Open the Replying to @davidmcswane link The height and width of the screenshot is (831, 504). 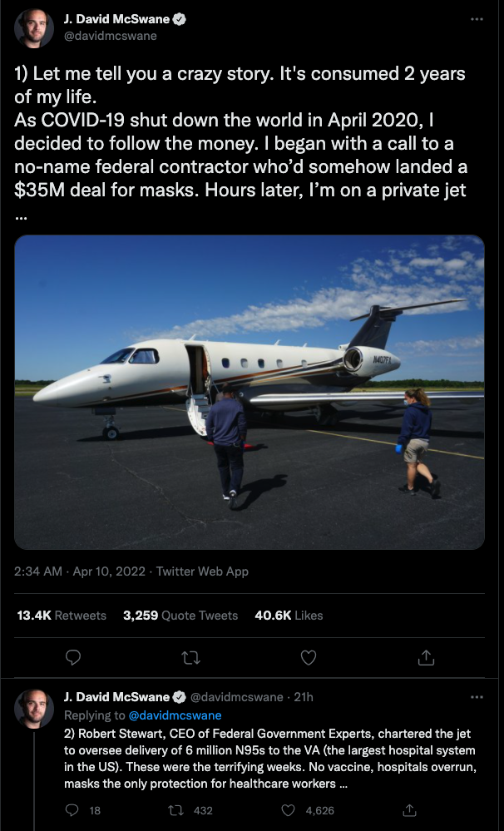[175, 715]
